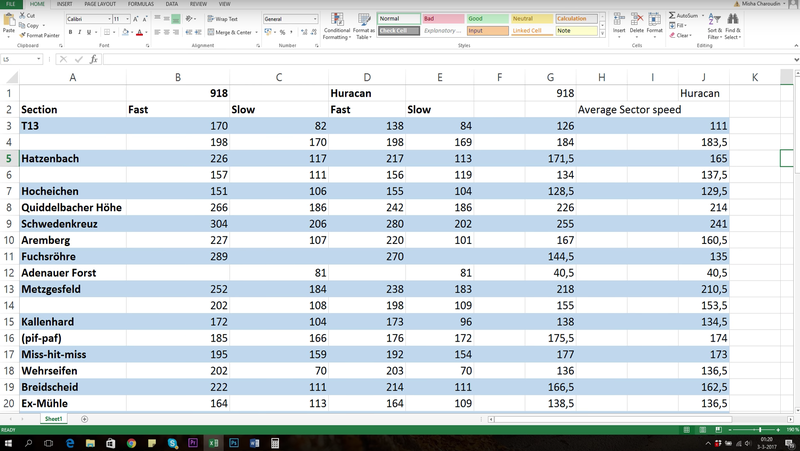Toggle bottom vertical alignment (highlighted)

tap(176, 19)
